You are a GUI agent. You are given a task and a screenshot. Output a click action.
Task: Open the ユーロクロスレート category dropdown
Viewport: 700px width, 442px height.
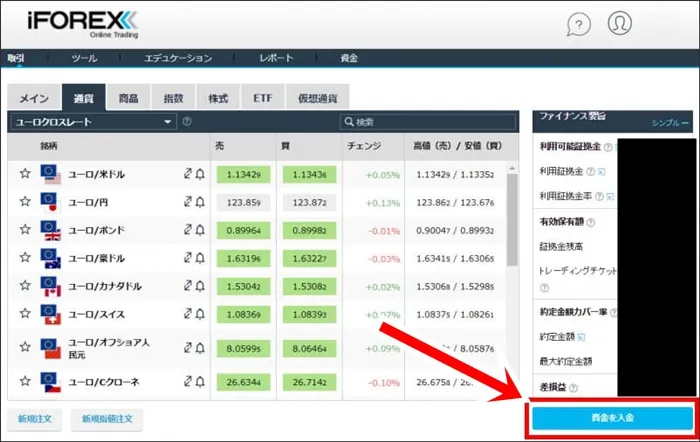[93, 122]
